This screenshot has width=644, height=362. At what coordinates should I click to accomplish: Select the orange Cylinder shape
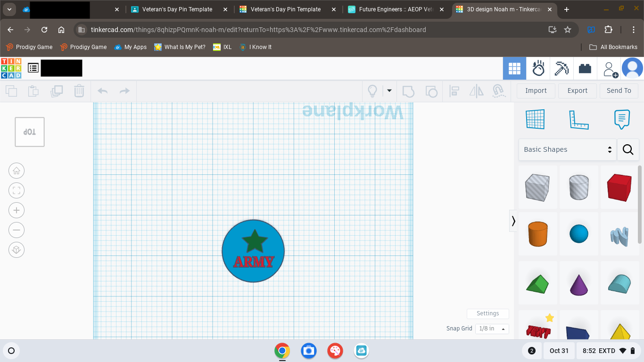point(537,234)
